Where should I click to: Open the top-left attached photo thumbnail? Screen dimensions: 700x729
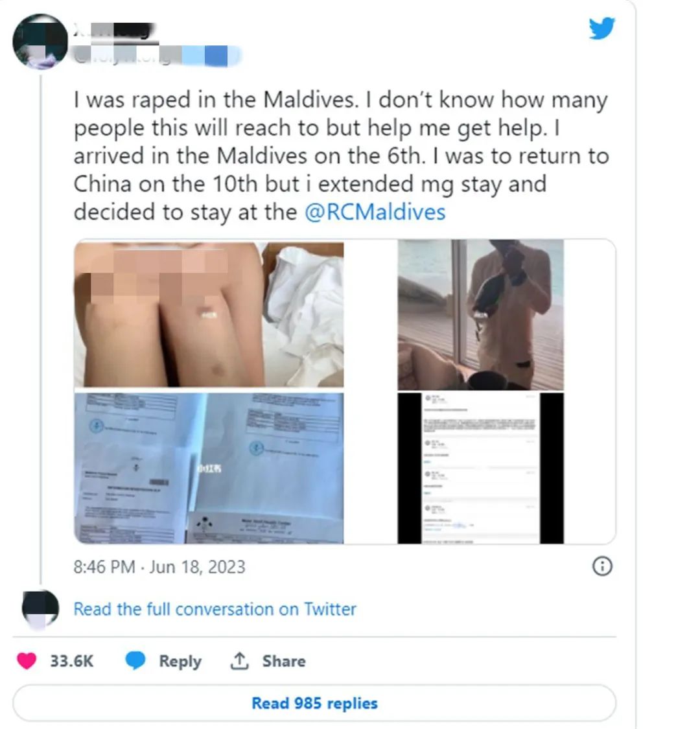(209, 315)
